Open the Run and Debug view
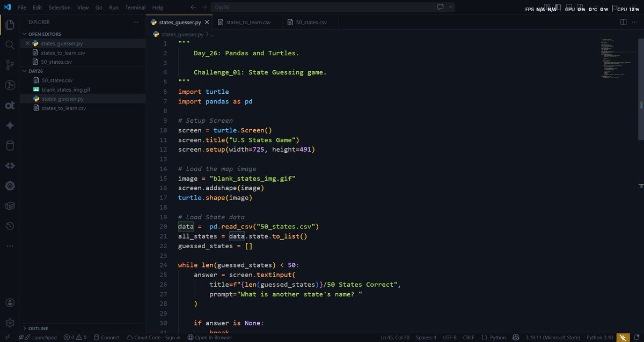644x342 pixels. pyautogui.click(x=10, y=85)
